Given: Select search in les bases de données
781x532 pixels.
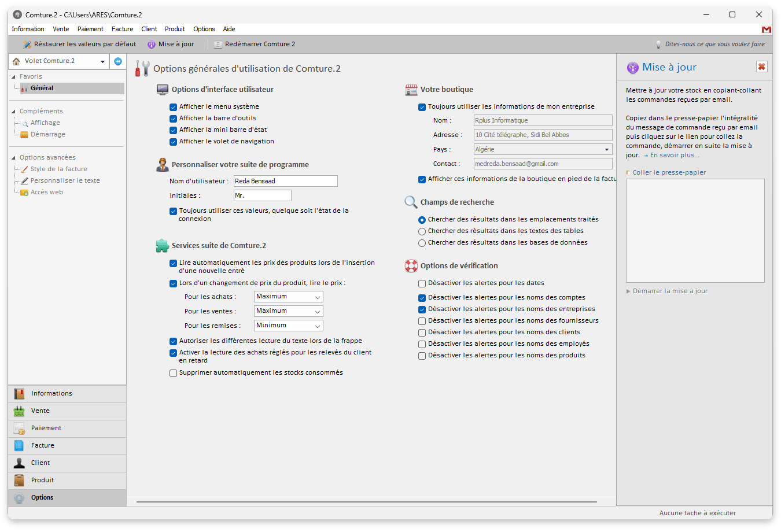Looking at the screenshot, I should coord(422,243).
